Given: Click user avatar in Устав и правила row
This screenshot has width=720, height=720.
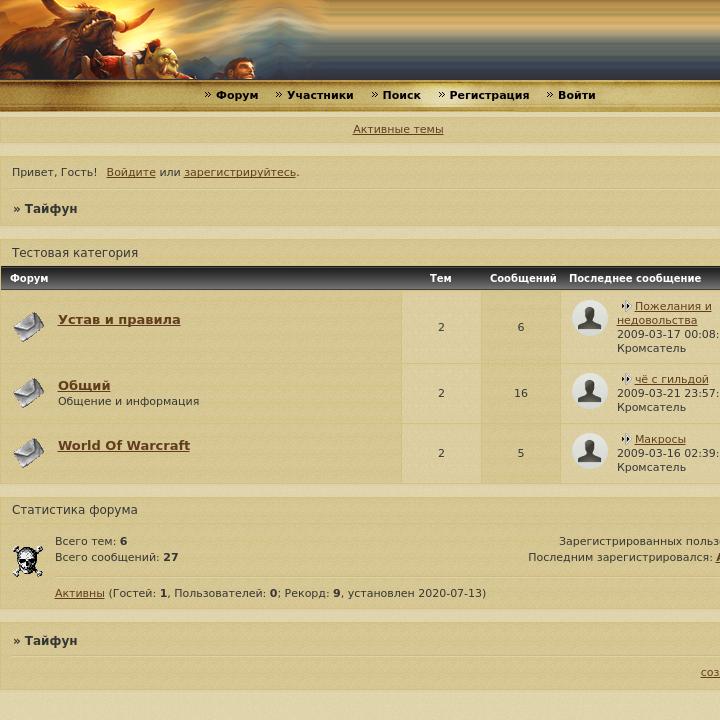Looking at the screenshot, I should pos(590,318).
